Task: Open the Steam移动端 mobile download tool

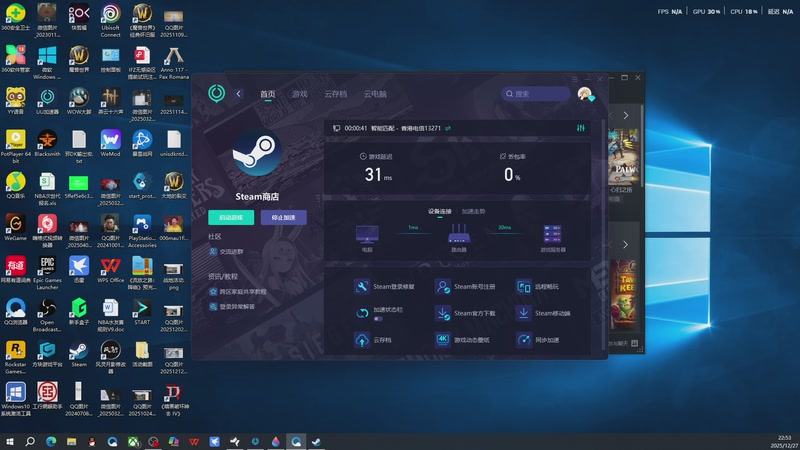Action: tap(543, 313)
